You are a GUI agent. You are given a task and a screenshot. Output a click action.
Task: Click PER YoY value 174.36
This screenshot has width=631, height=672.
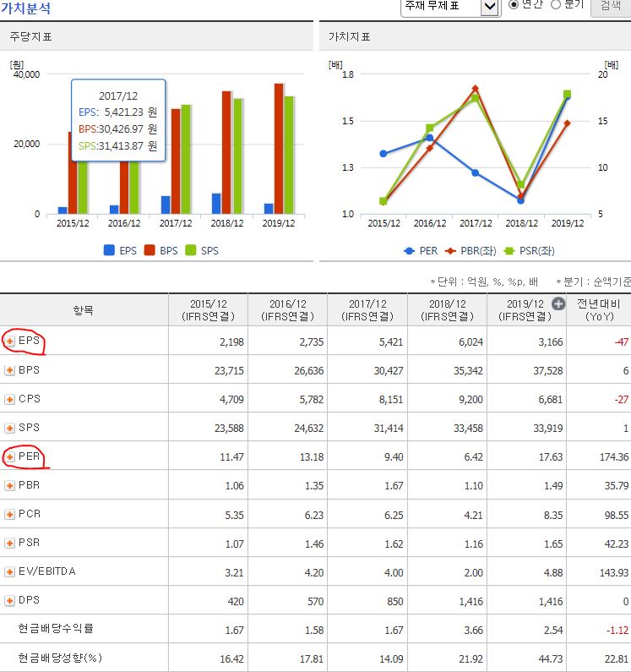click(614, 456)
